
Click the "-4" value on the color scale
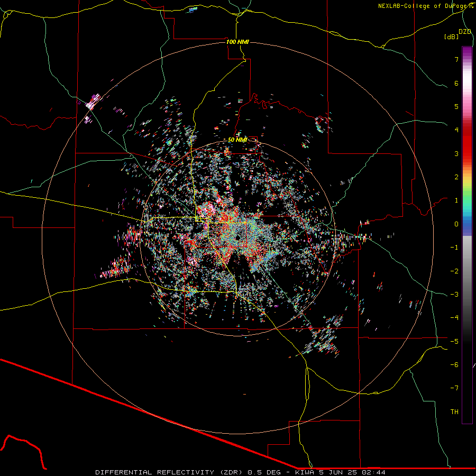[x=454, y=318]
